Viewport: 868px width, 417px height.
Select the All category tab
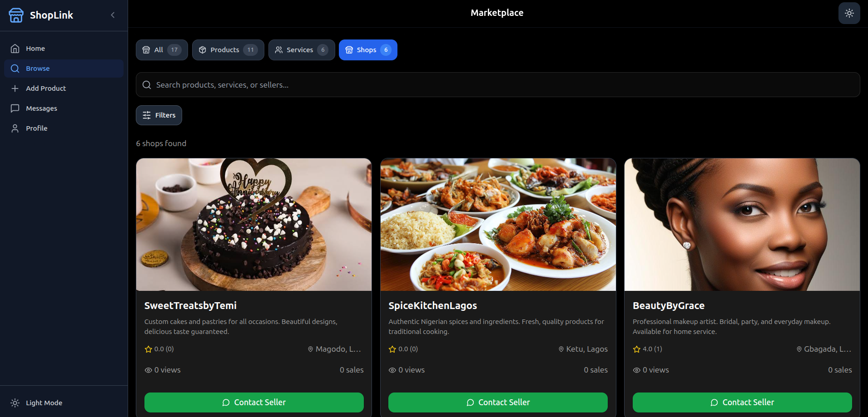162,50
